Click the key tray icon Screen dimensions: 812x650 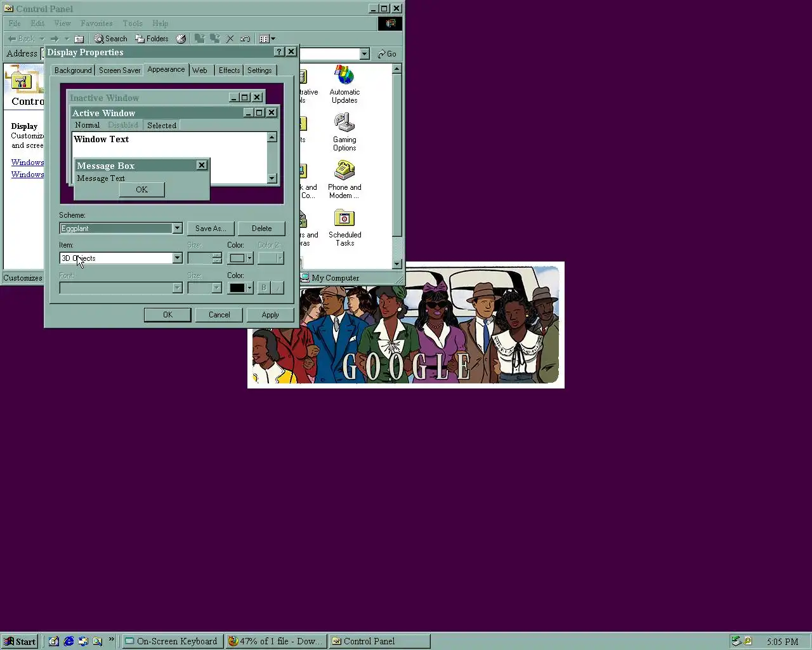(748, 641)
